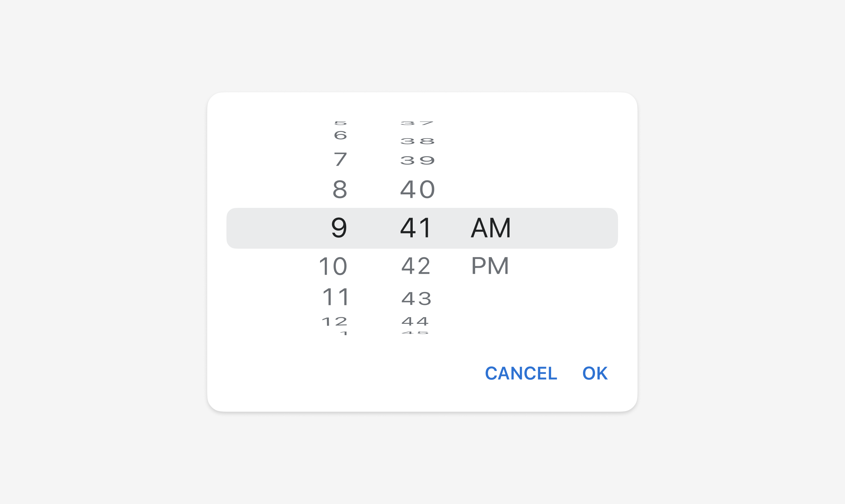Choose hour 10 in the hour wheel
The image size is (845, 504).
[x=333, y=266]
